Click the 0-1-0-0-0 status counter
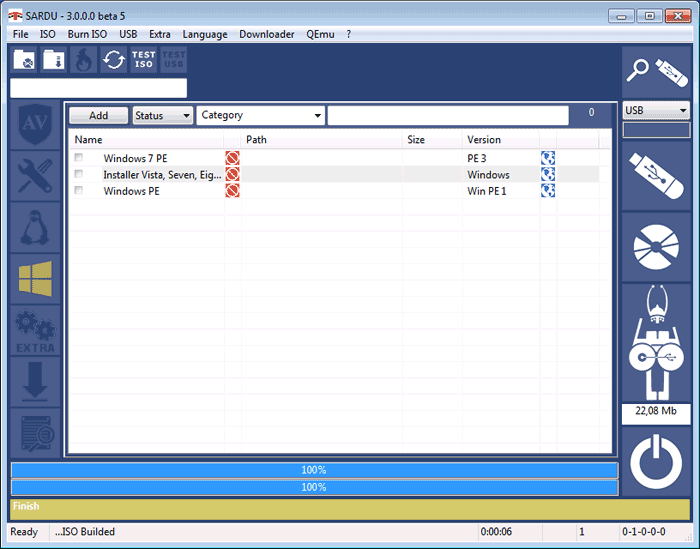 644,532
